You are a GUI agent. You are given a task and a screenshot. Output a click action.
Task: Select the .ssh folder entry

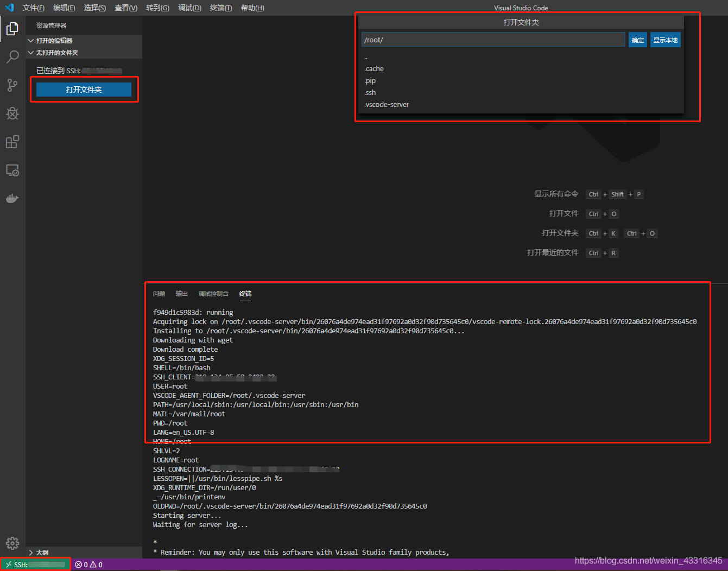click(521, 93)
